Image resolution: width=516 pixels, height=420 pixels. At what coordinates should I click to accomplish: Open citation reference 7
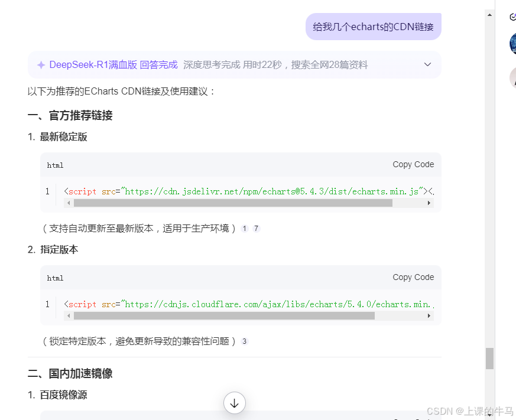point(256,228)
